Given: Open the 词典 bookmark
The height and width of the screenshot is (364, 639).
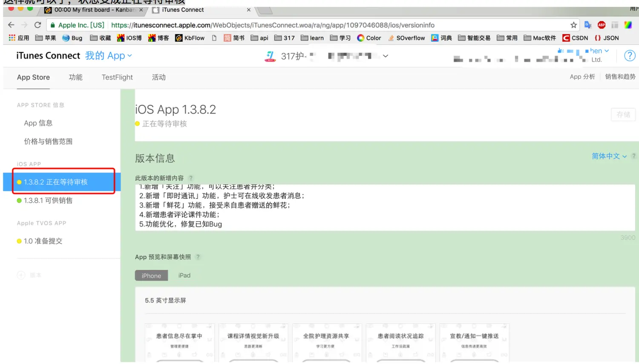Looking at the screenshot, I should click(x=441, y=38).
